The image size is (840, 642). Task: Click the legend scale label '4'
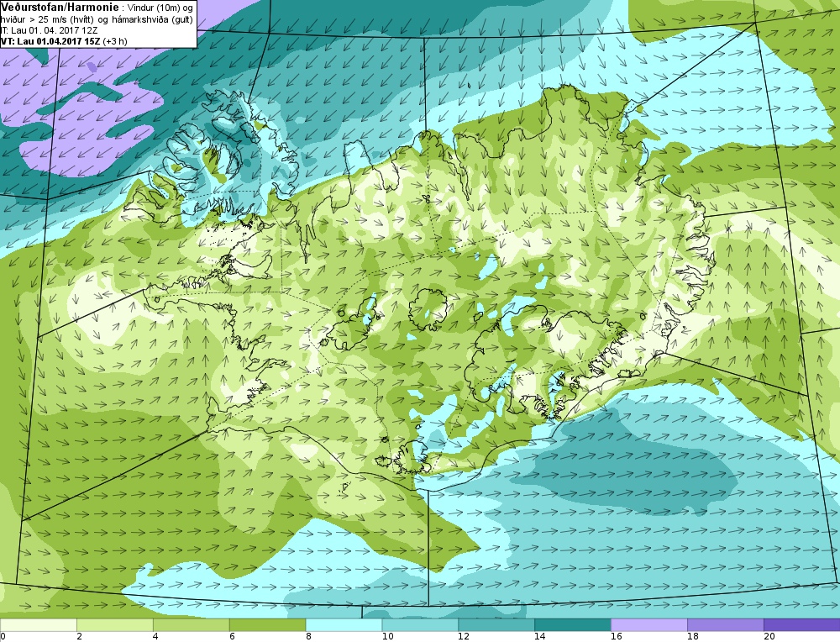(x=155, y=636)
